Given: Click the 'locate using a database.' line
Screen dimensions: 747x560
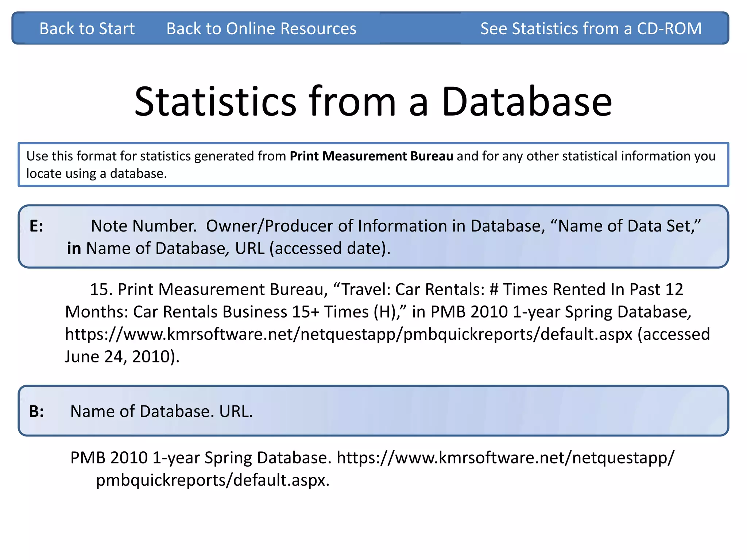Looking at the screenshot, I should click(97, 174).
